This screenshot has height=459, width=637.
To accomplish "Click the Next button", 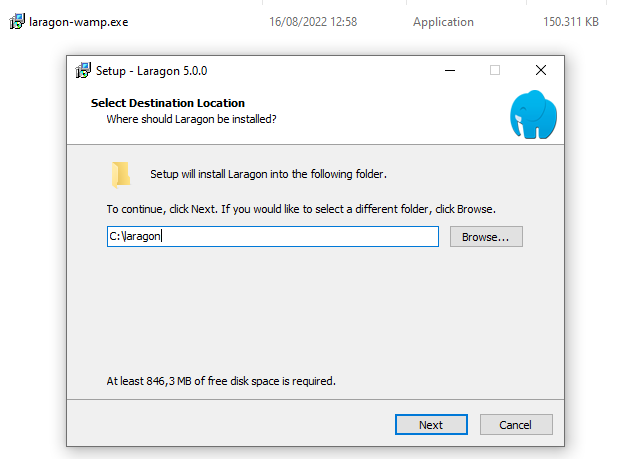I will coord(431,424).
